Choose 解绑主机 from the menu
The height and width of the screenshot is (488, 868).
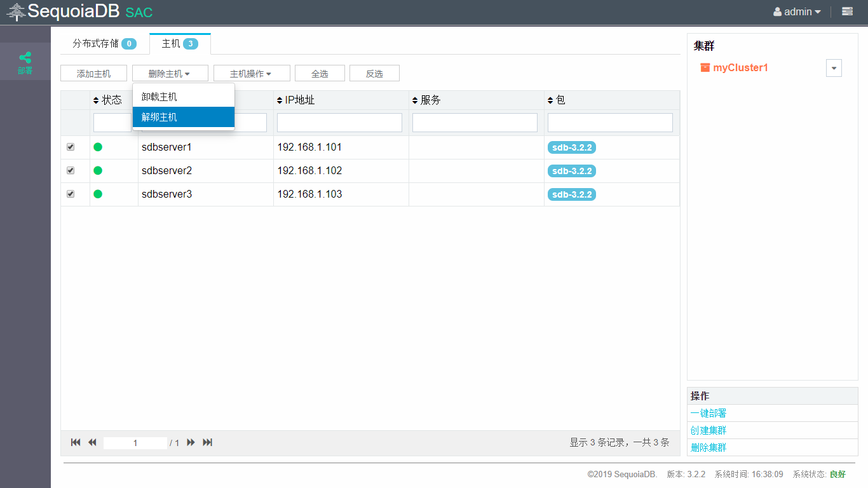(x=184, y=117)
